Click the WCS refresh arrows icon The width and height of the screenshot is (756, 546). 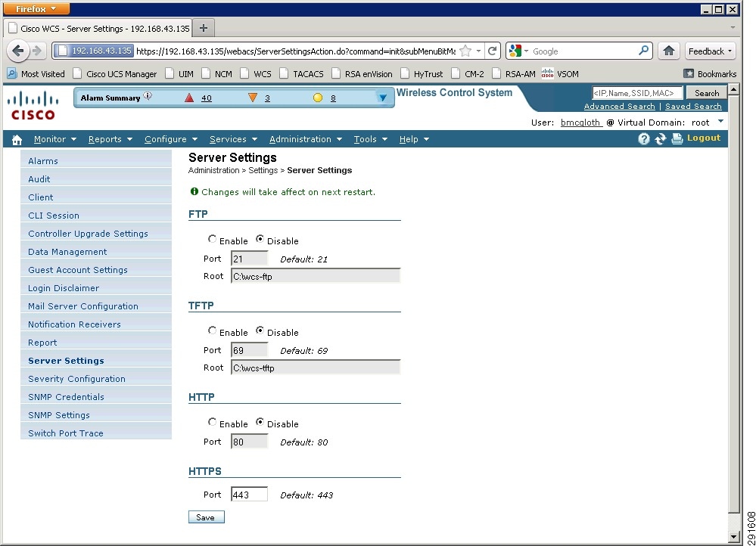tap(660, 139)
